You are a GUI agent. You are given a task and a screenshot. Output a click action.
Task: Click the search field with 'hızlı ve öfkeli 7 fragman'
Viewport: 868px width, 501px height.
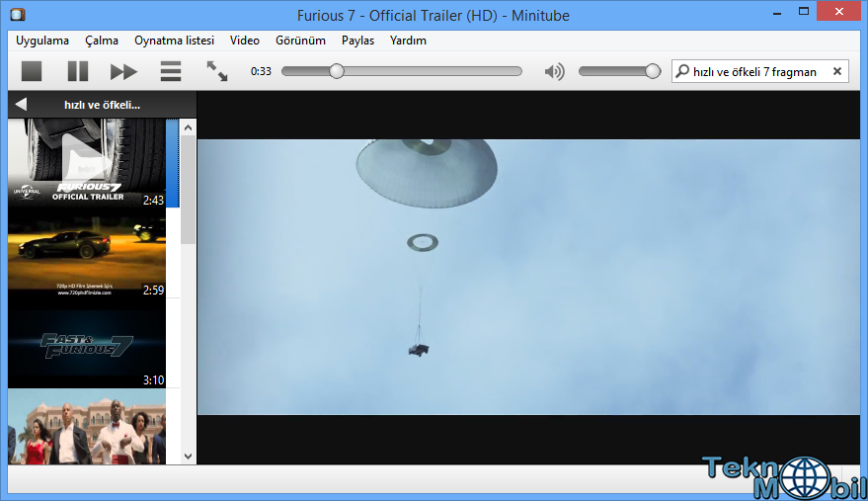point(759,71)
